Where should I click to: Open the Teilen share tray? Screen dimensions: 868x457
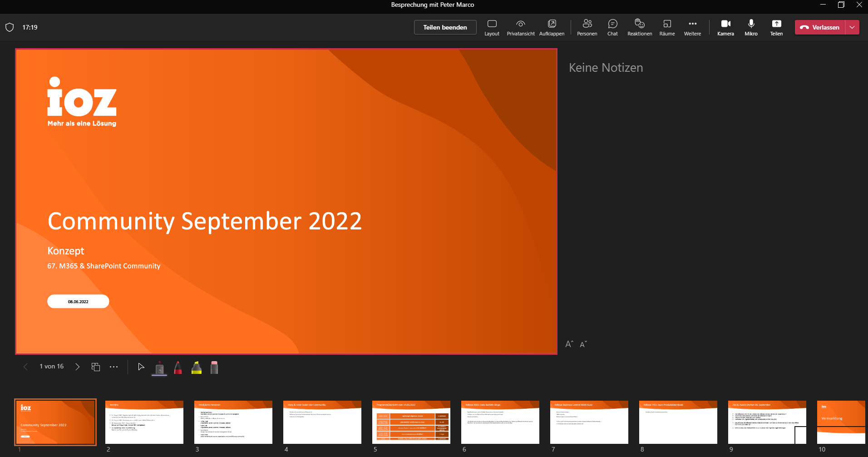[776, 27]
